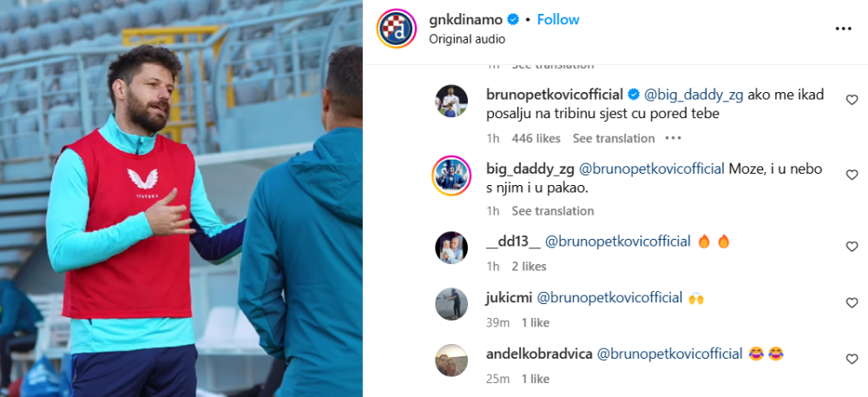Open gnkdinamo profile picture in header

(397, 29)
